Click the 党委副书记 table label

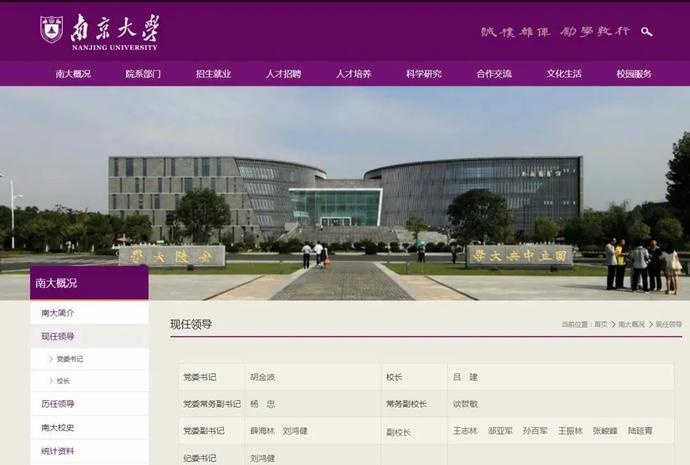point(204,431)
